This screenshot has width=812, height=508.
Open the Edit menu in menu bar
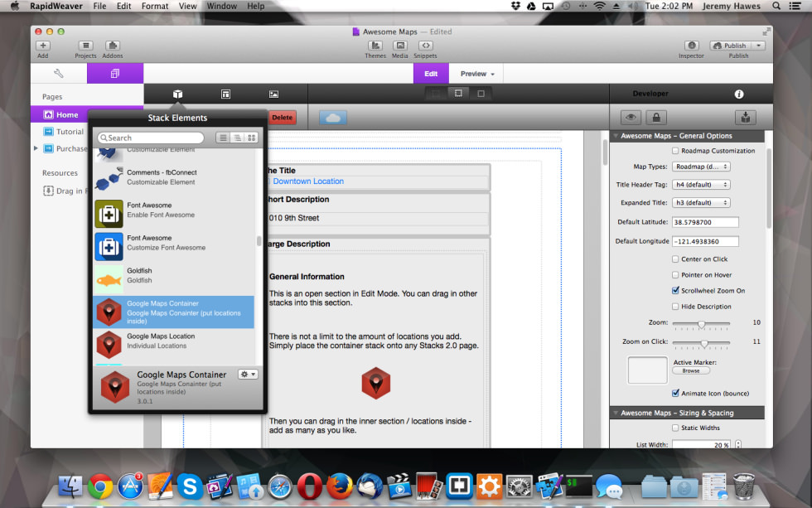[x=123, y=6]
